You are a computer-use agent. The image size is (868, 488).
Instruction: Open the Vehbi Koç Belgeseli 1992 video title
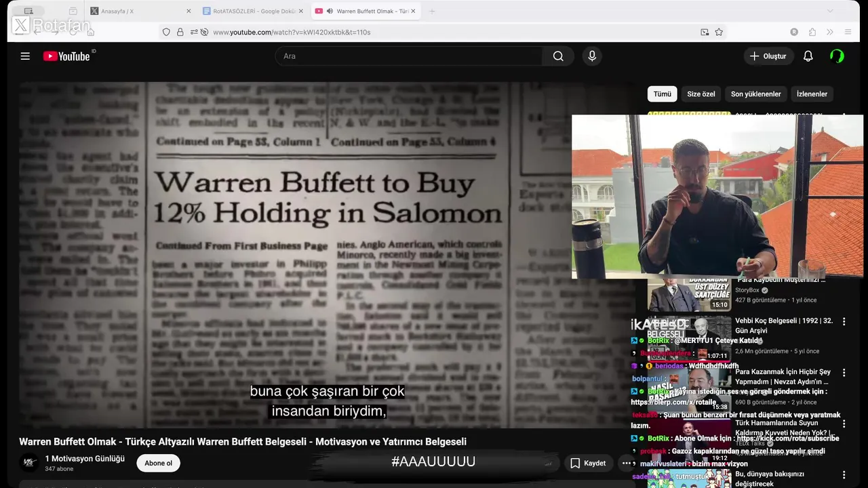tap(784, 325)
